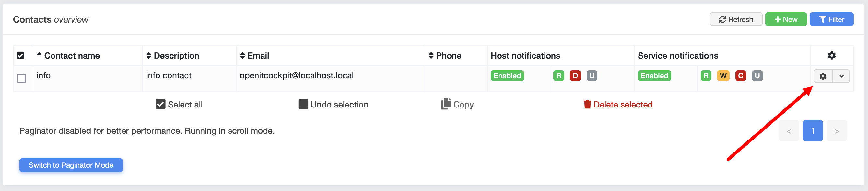Open the gear settings for info contact row
This screenshot has width=868, height=191.
[x=823, y=76]
